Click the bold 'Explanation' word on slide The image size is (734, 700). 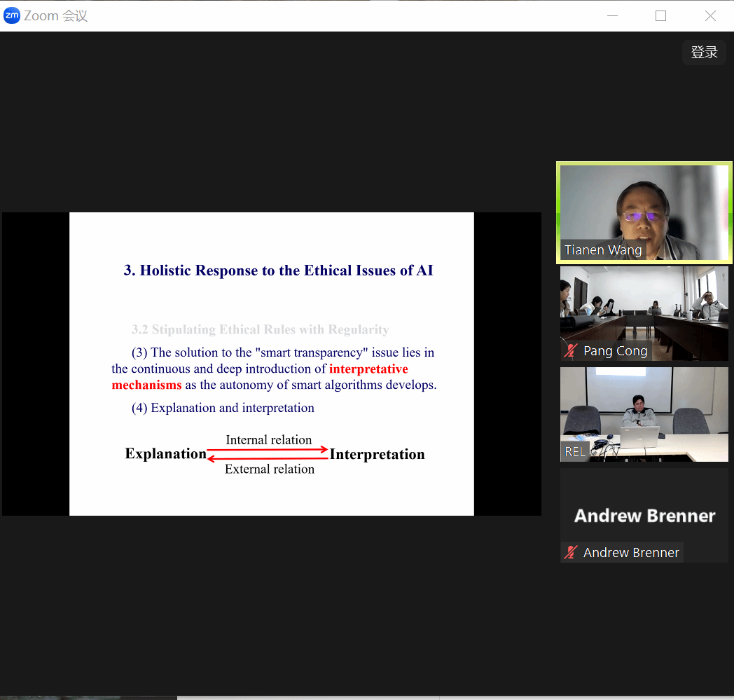pos(165,454)
